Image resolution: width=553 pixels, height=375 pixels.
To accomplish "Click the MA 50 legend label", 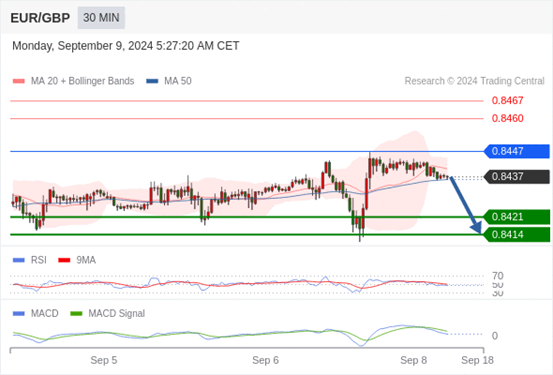I will point(178,81).
